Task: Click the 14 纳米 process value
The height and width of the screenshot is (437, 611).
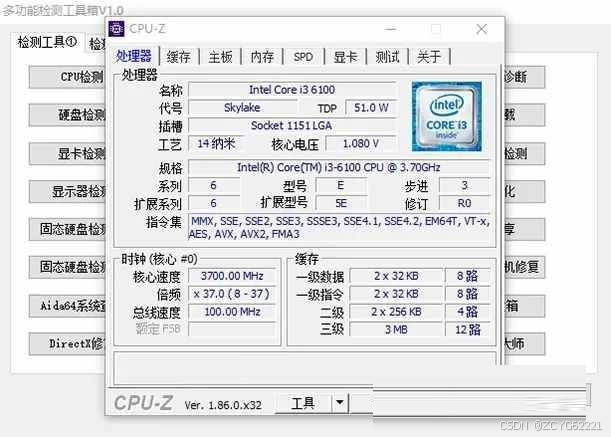Action: (x=216, y=143)
